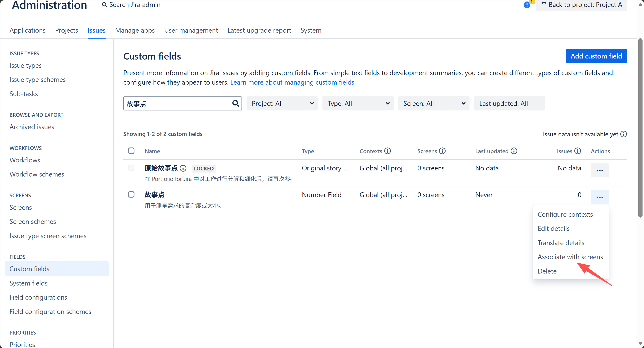Screen dimensions: 644x348
Task: Open the actions ellipsis for 原始故事点 row
Action: 600,170
